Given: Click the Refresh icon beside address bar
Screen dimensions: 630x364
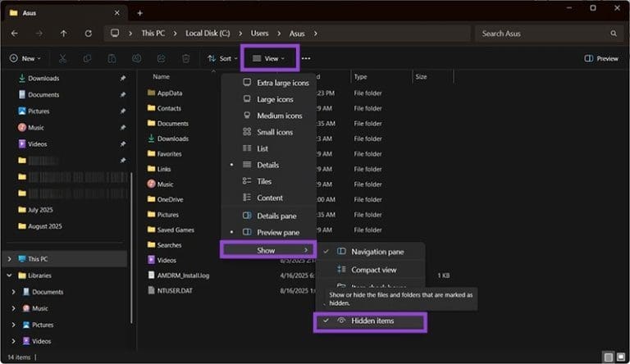Looking at the screenshot, I should pos(88,34).
